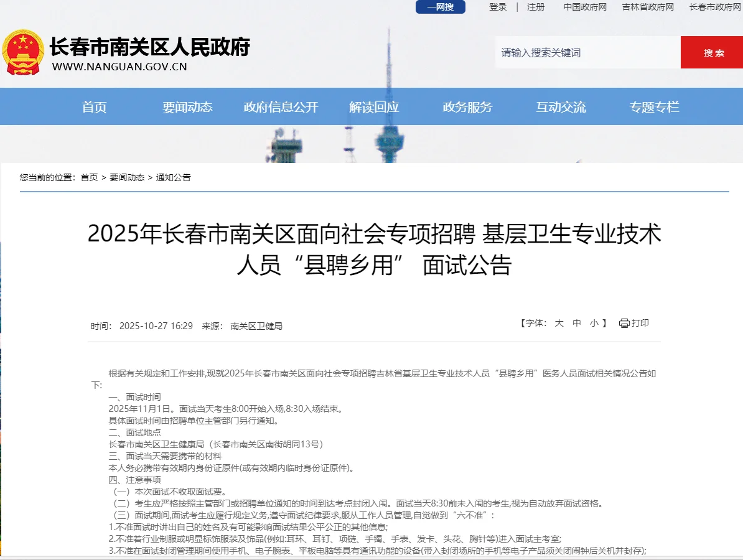Open the 登录 login link
Viewport: 743px width, 560px height.
click(x=497, y=7)
